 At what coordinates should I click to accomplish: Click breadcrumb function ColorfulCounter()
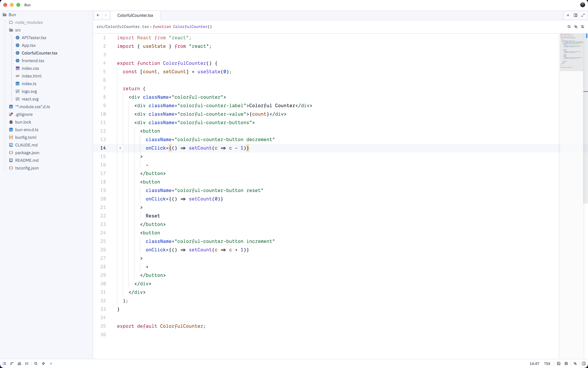(x=182, y=27)
